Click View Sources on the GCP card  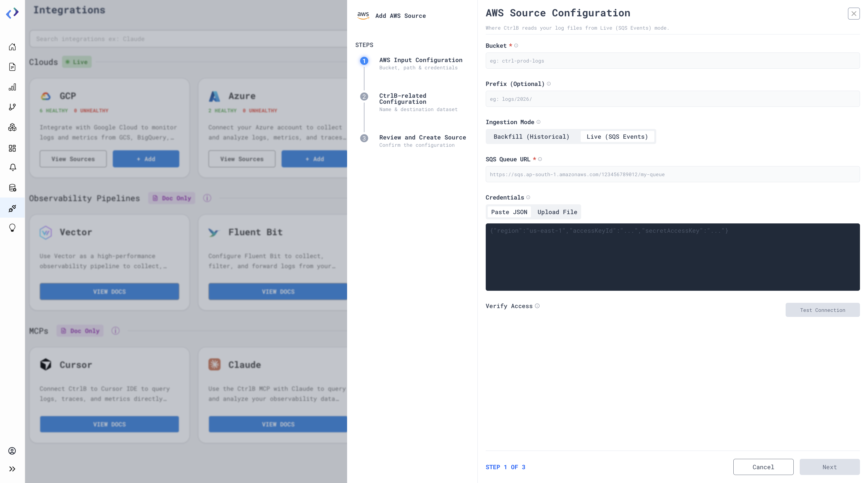pyautogui.click(x=73, y=159)
